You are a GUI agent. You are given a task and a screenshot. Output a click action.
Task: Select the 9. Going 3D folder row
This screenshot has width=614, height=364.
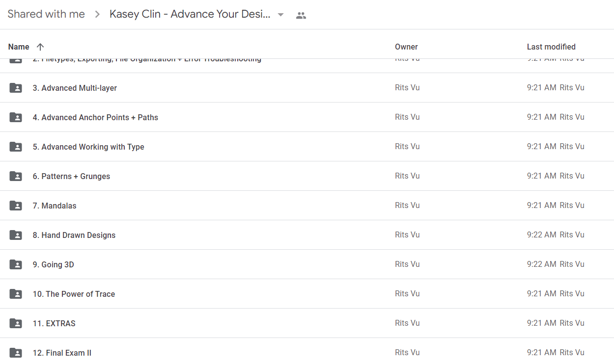[307, 264]
